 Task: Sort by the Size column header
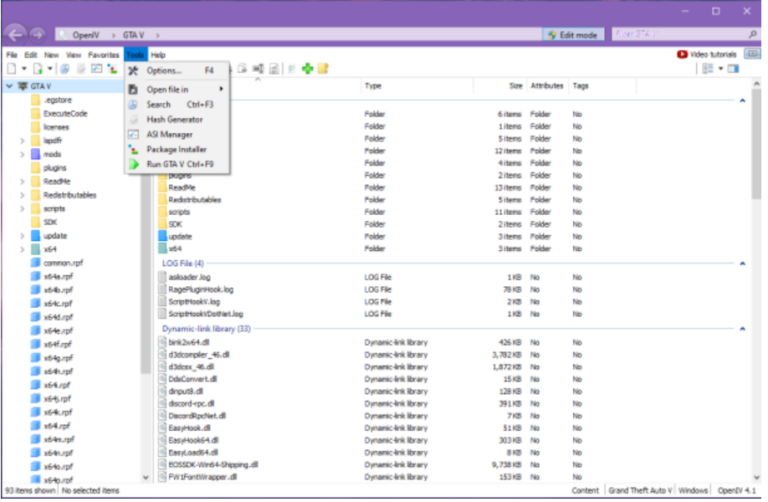click(515, 86)
